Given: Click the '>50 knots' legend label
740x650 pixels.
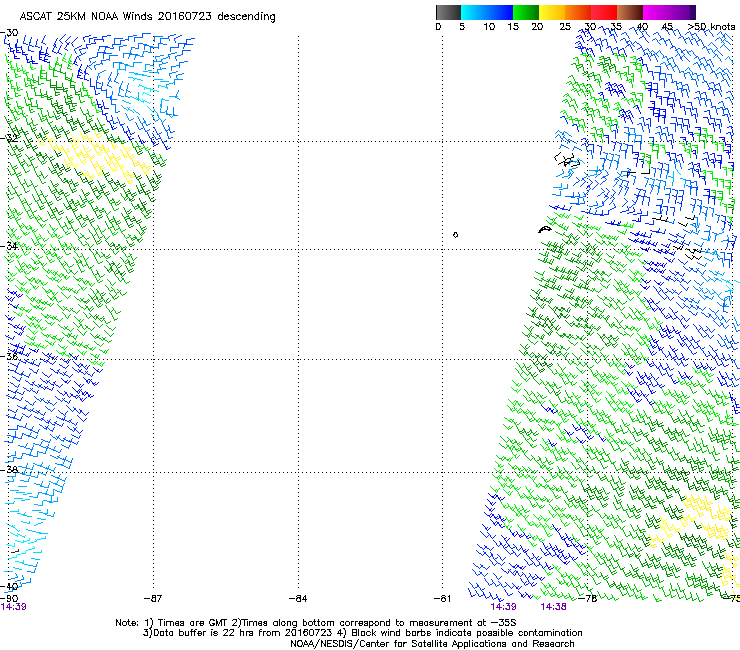Looking at the screenshot, I should point(711,27).
